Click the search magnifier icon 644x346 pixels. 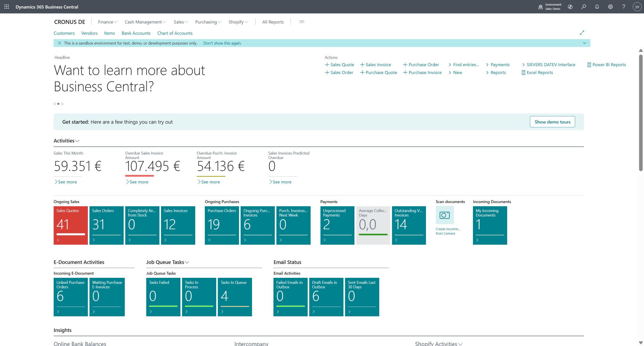[583, 7]
